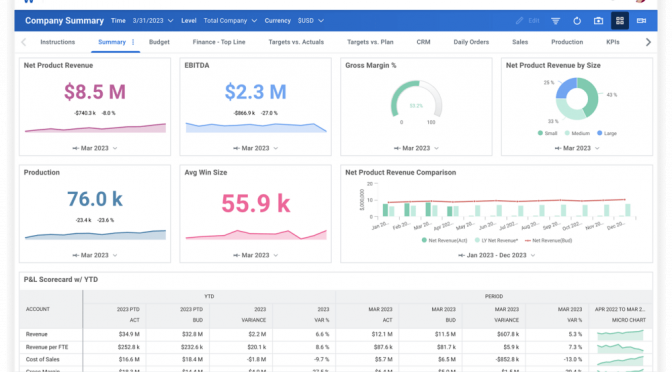The image size is (672, 372).
Task: Click the Cost of Sales row label
Action: (x=42, y=360)
